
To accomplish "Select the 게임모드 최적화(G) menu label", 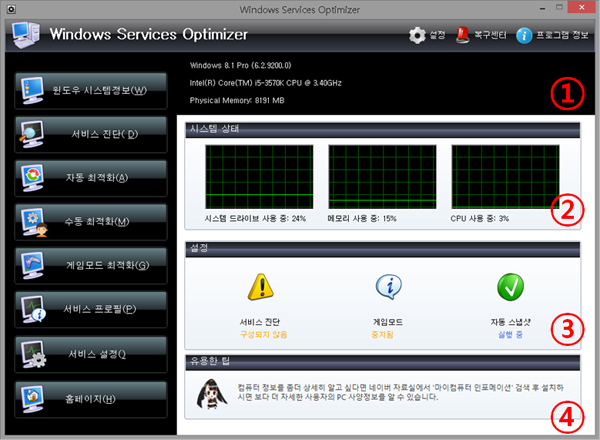I will point(108,266).
